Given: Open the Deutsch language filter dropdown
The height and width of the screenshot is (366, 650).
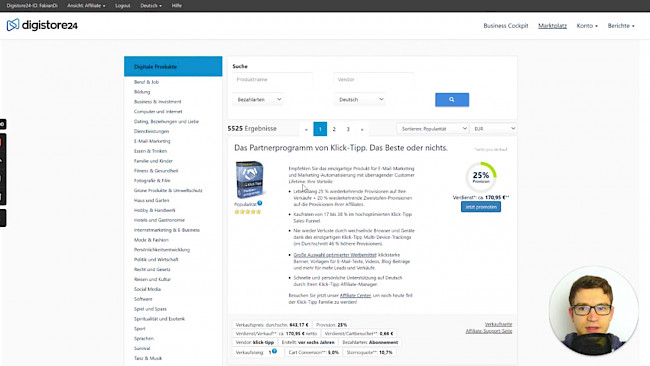Looking at the screenshot, I should pos(360,99).
